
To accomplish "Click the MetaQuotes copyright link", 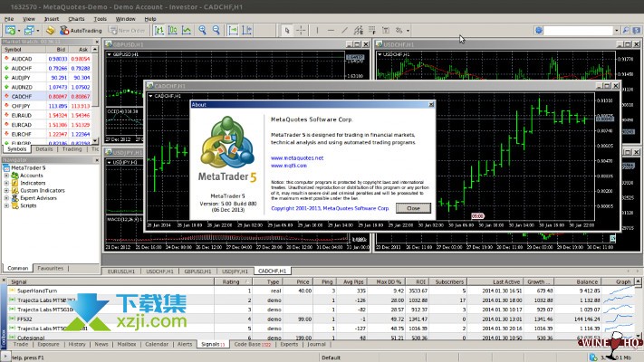I will click(330, 208).
